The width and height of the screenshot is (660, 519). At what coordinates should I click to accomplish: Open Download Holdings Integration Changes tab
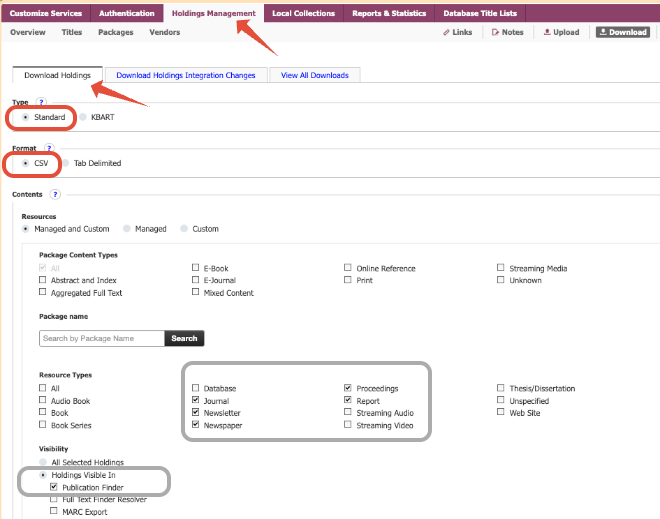point(186,75)
